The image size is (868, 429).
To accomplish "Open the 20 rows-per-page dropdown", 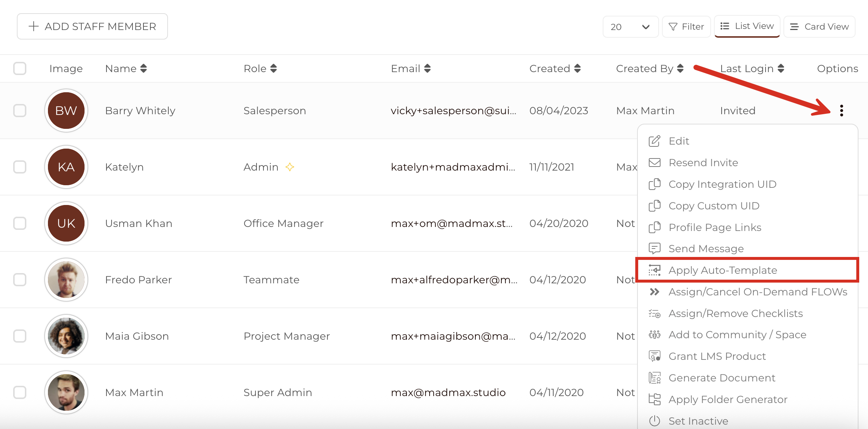I will pos(630,27).
